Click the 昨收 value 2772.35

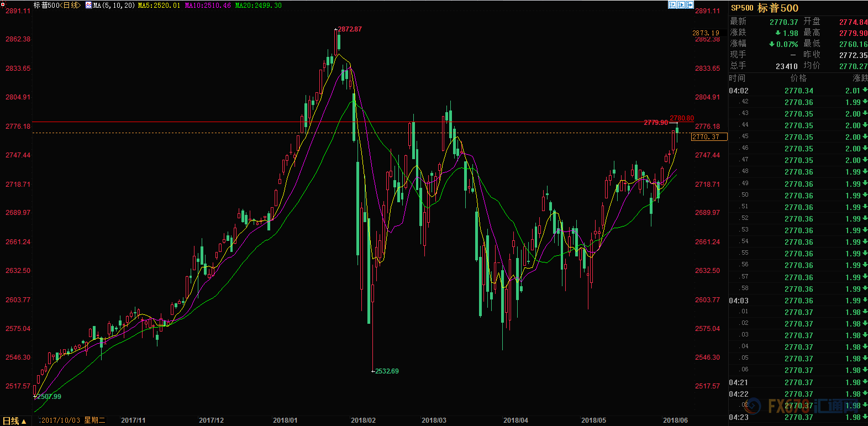(x=853, y=55)
